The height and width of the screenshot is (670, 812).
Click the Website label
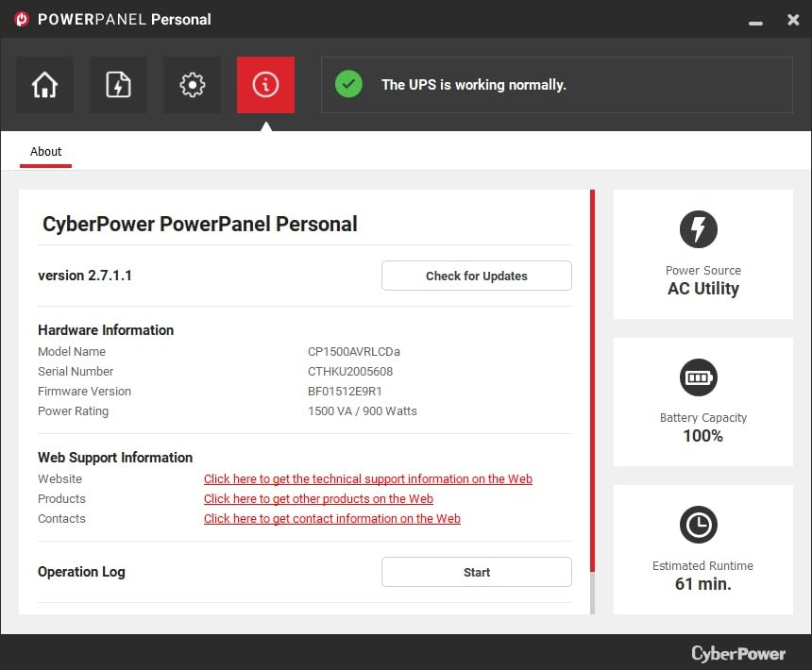click(59, 479)
